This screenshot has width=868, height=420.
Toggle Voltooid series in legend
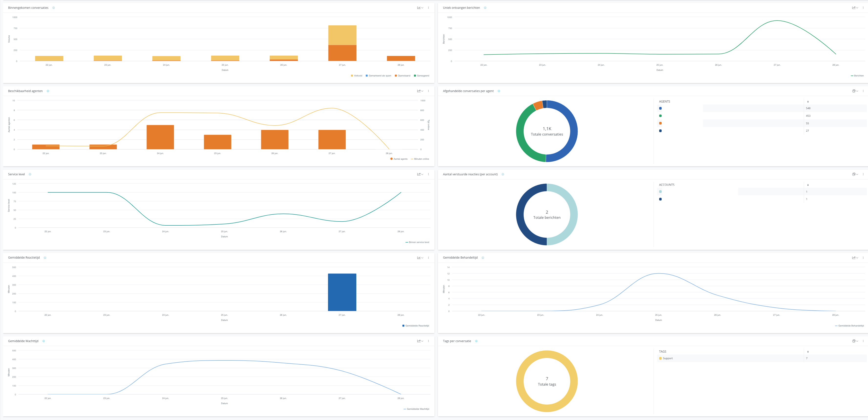click(357, 76)
